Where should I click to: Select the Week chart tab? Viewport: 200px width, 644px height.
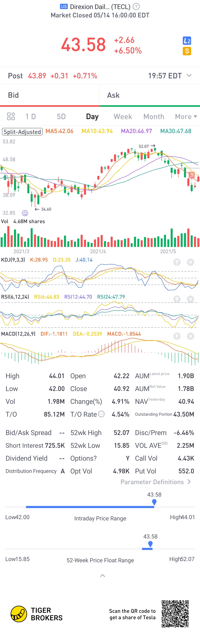(x=123, y=117)
